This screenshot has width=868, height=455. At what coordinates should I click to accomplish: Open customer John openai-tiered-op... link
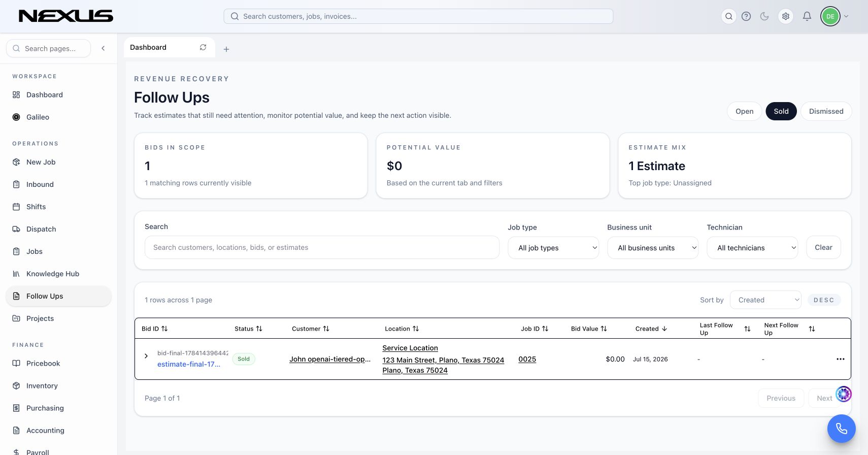coord(330,359)
